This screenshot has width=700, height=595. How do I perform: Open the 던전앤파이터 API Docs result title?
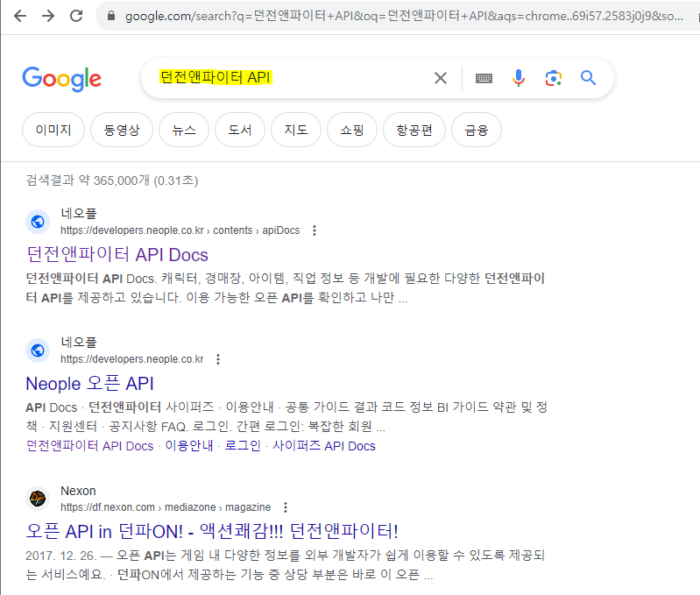tap(117, 255)
